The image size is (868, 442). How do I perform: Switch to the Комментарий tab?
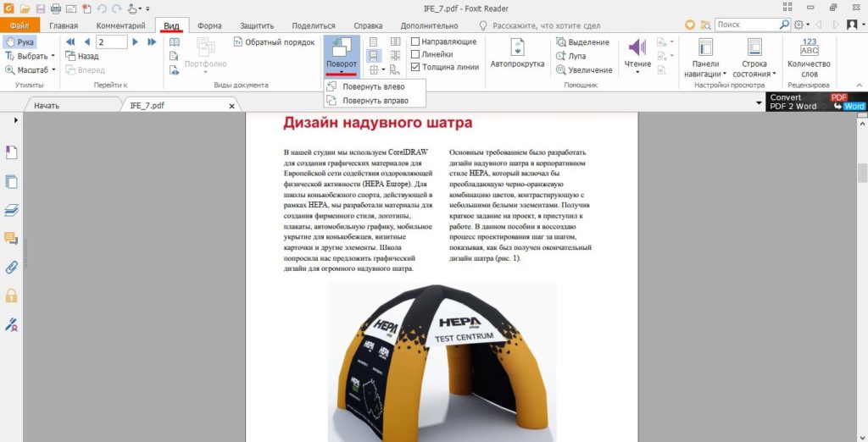click(120, 25)
